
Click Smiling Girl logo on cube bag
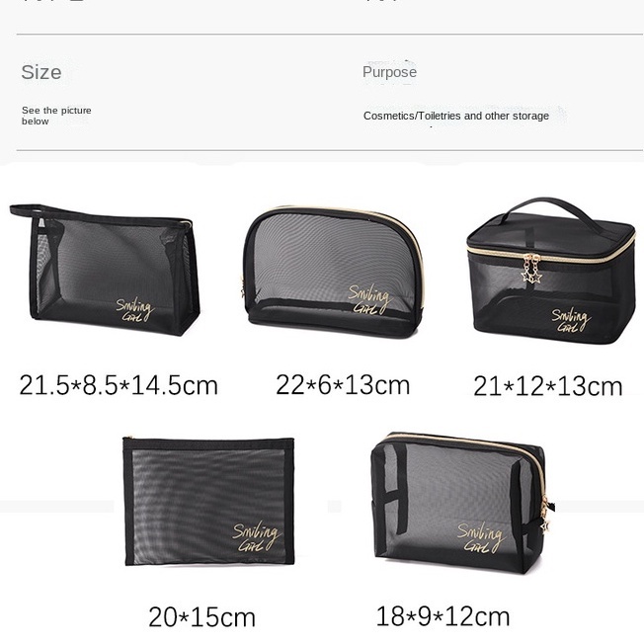(x=481, y=537)
